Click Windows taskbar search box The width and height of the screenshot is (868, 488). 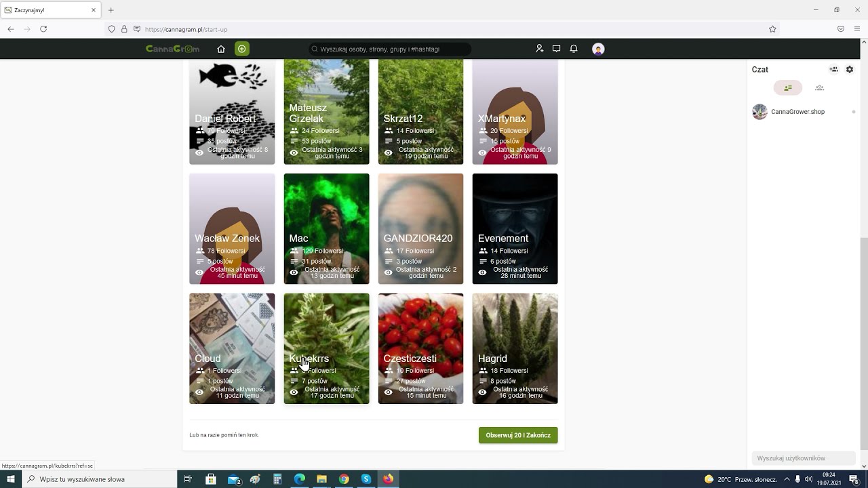100,479
